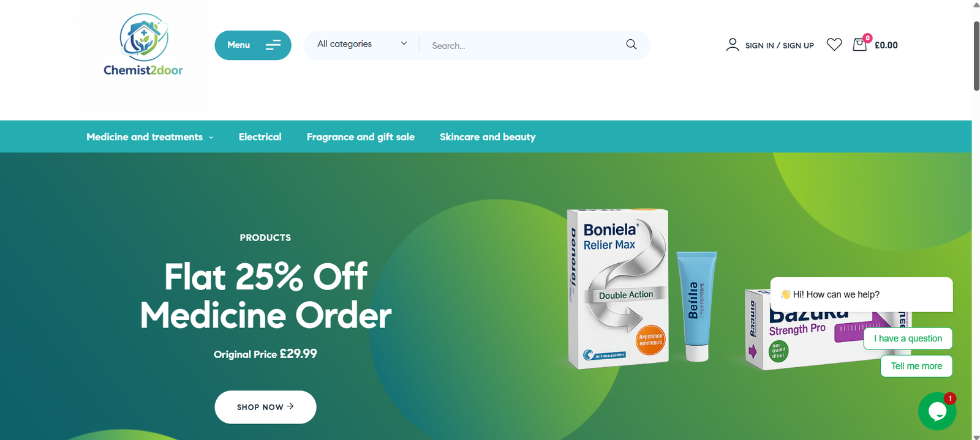This screenshot has width=980, height=440.
Task: Click the red chat notification badge
Action: (949, 398)
